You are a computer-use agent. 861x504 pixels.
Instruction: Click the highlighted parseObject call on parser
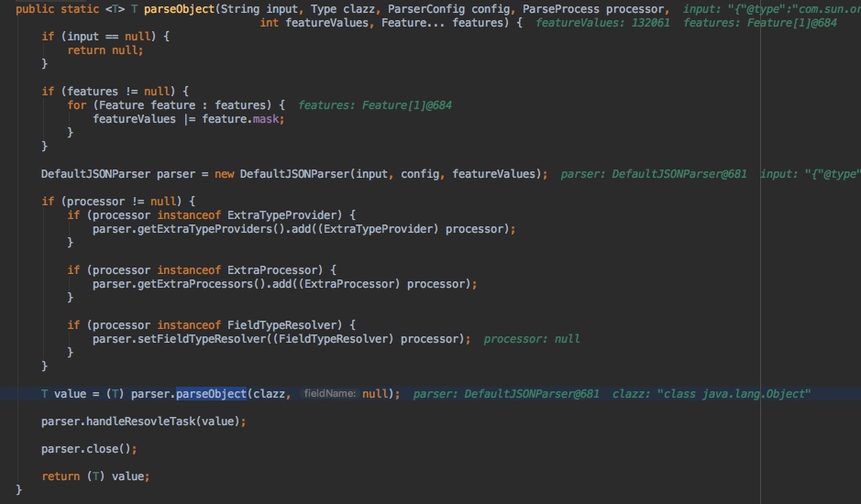[x=211, y=394]
